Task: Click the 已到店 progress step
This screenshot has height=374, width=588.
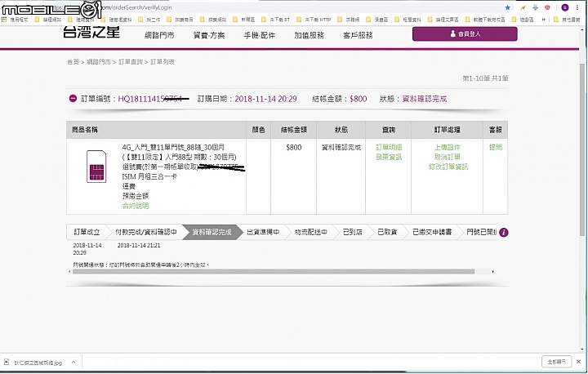Action: coord(353,232)
